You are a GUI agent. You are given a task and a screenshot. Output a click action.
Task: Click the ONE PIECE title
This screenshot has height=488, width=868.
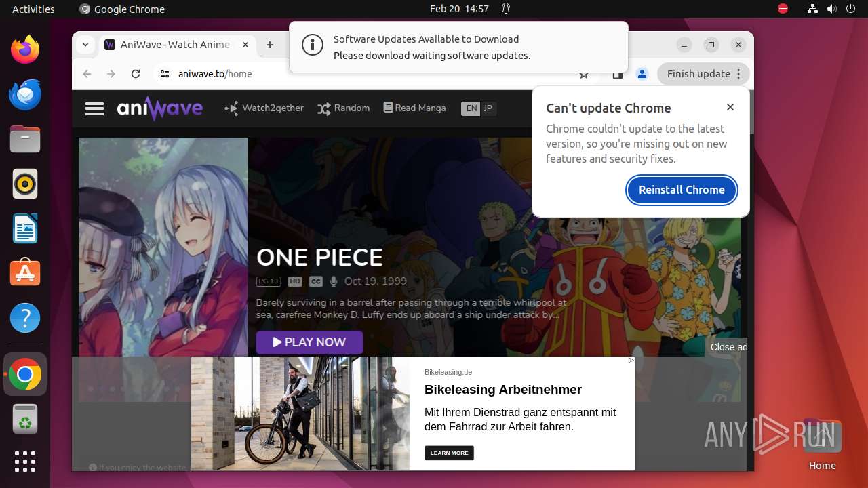[319, 258]
